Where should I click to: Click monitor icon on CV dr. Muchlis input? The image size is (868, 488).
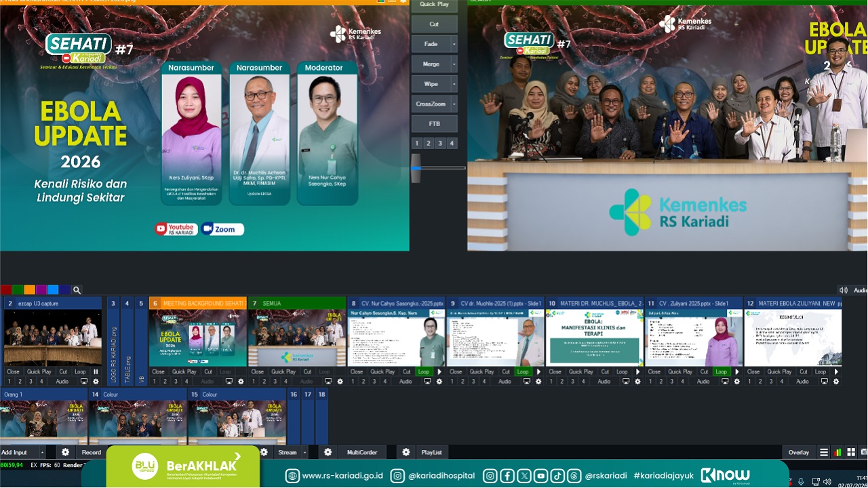[x=527, y=382]
